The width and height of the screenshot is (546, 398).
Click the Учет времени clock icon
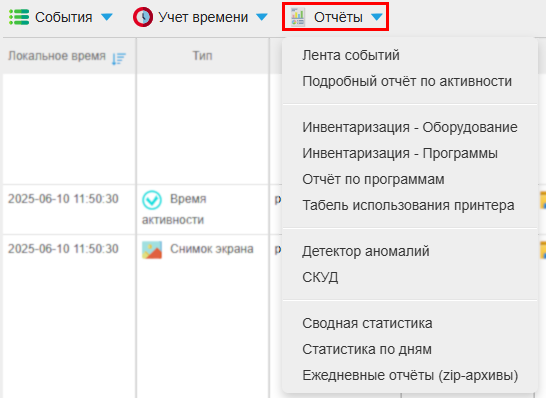[x=143, y=17]
